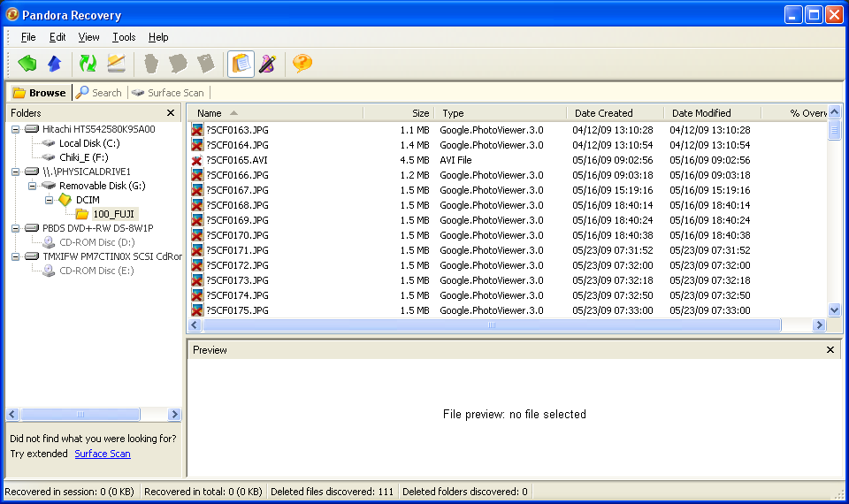
Task: Click the file list horizontal scrollbar
Action: click(x=492, y=325)
